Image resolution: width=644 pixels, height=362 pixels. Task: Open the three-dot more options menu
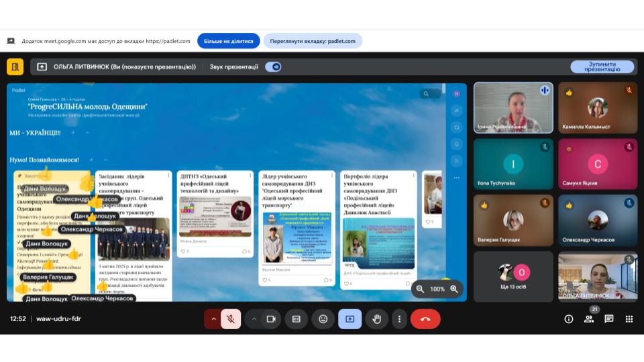(400, 319)
